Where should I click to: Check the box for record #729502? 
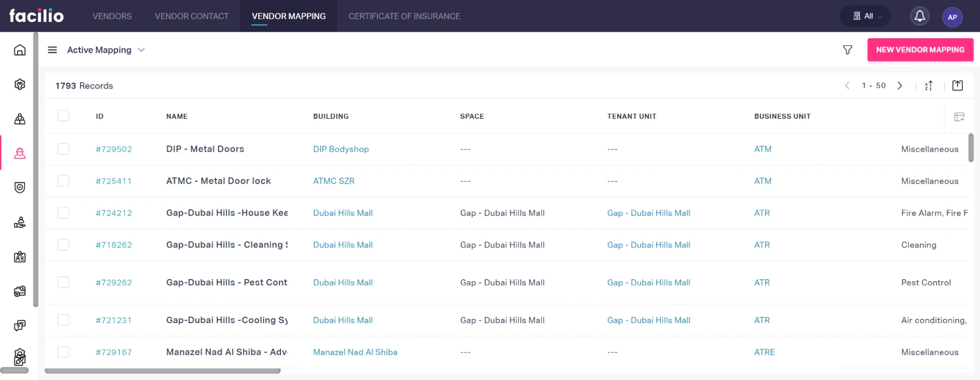[x=63, y=149]
